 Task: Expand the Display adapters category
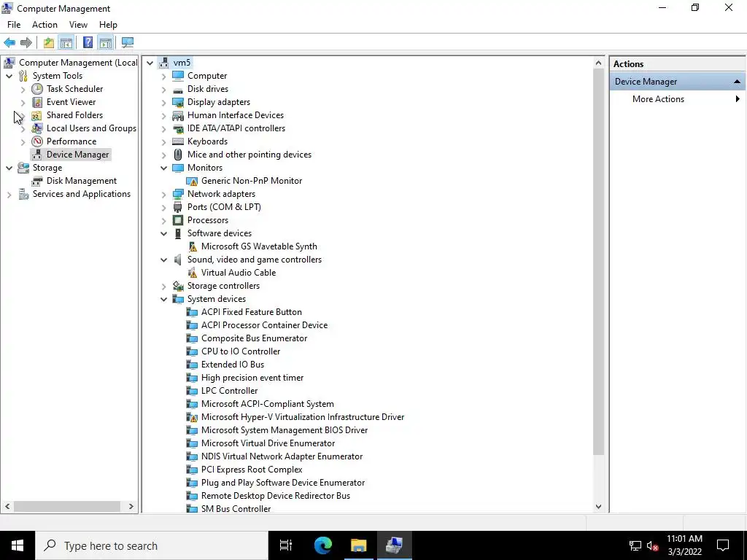[163, 102]
